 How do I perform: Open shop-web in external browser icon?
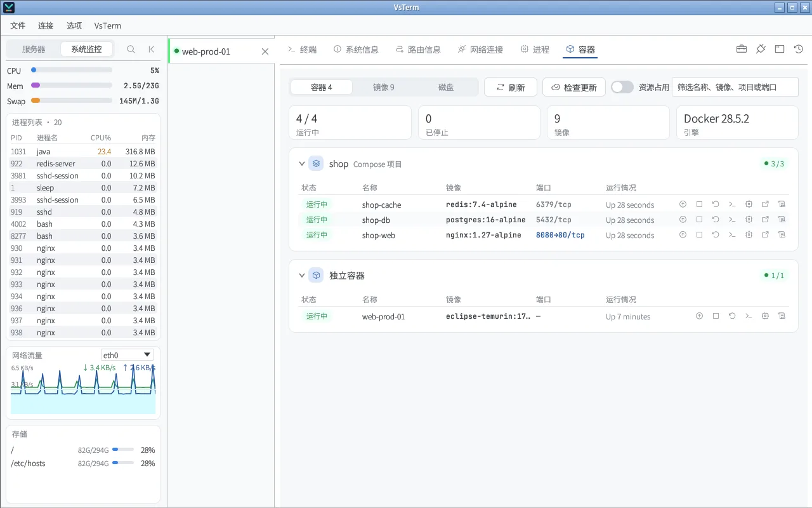(x=765, y=235)
